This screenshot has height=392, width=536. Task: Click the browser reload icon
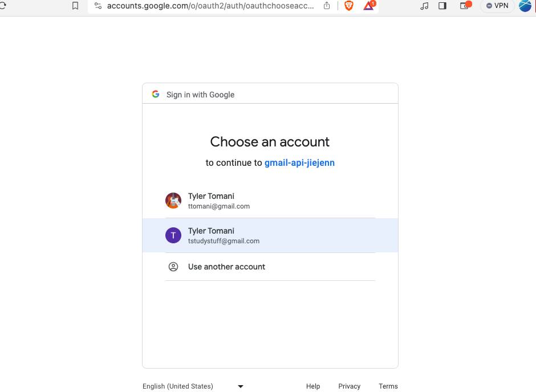point(2,6)
